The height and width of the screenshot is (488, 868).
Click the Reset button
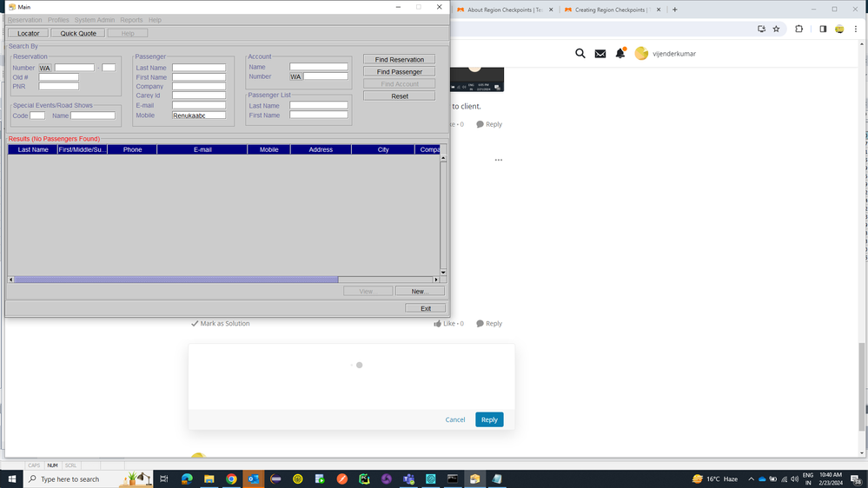coord(399,96)
